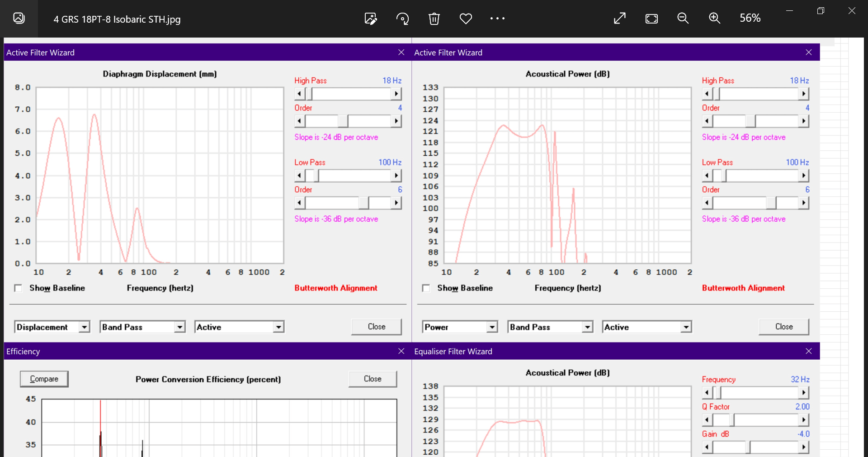Open the Displacement dropdown

[x=84, y=327]
